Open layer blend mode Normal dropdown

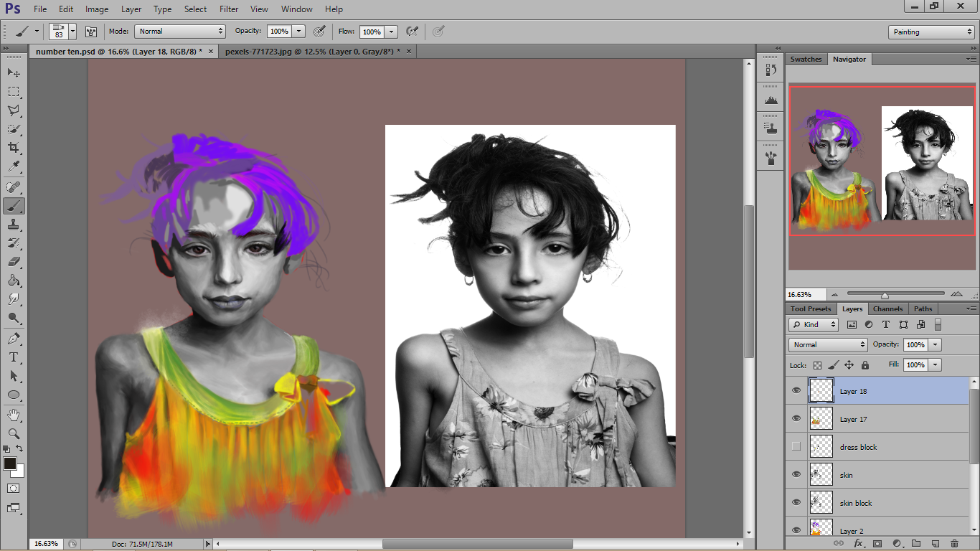coord(829,345)
